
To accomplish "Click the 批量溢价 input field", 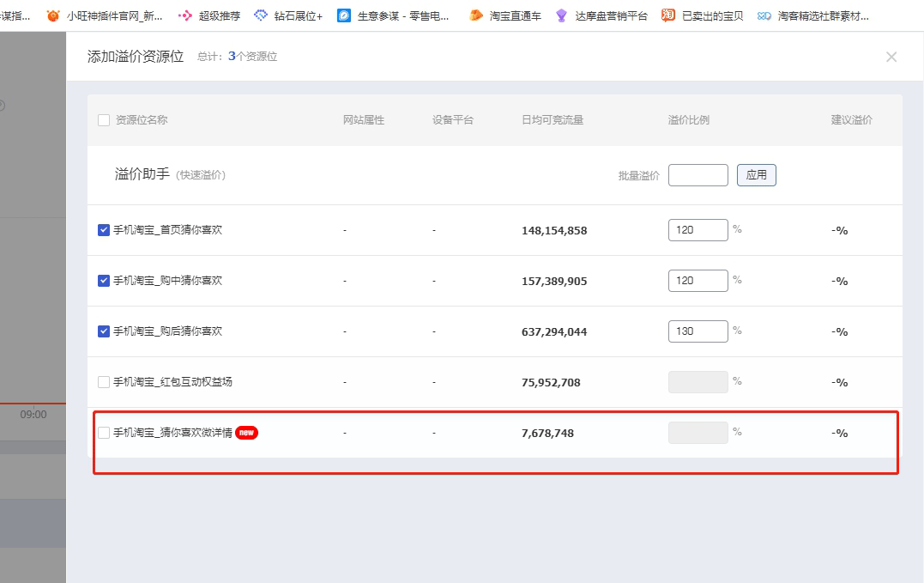I will pyautogui.click(x=698, y=175).
